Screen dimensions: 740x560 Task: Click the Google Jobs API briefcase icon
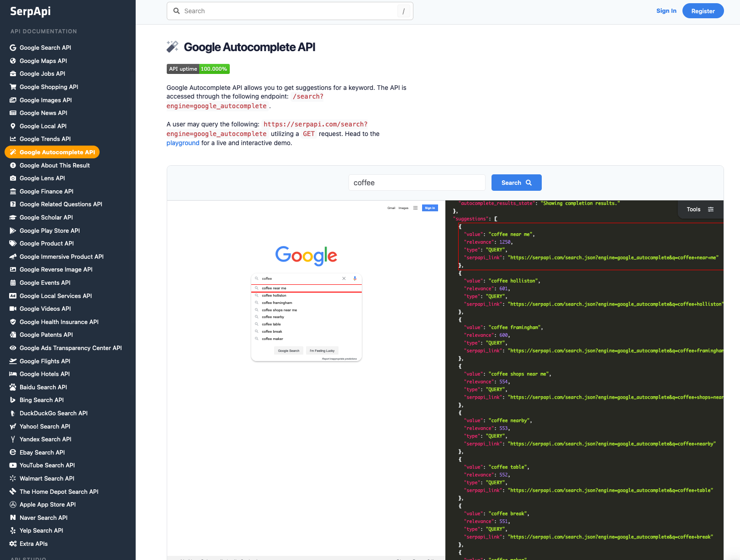13,73
